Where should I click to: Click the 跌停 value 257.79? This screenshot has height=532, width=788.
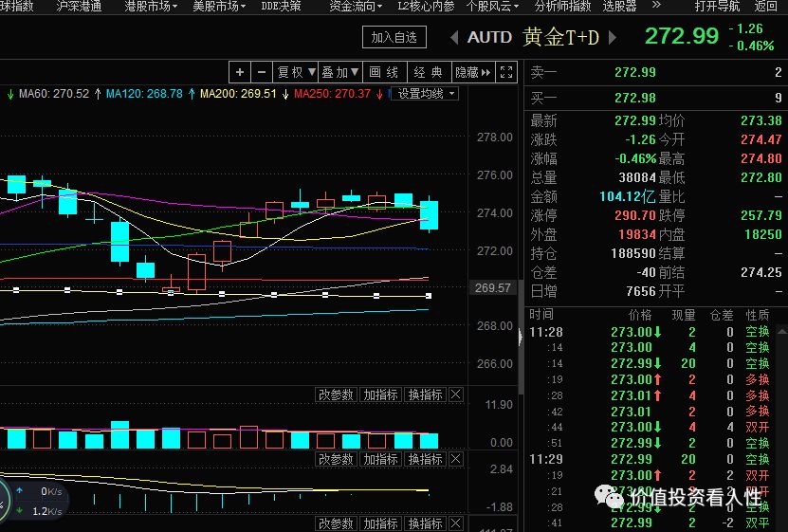pos(761,215)
